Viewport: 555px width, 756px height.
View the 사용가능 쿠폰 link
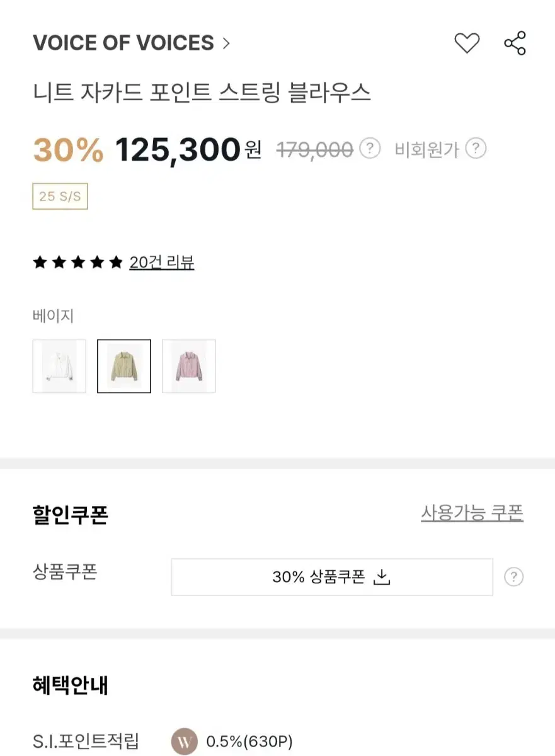[x=472, y=513]
